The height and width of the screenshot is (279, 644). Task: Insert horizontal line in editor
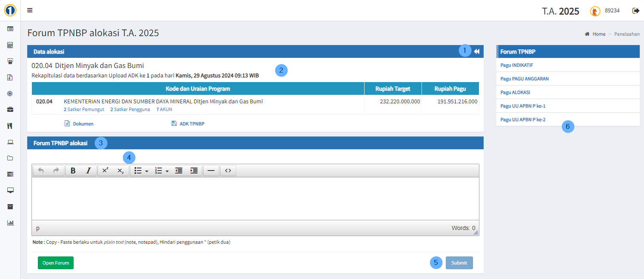click(211, 171)
